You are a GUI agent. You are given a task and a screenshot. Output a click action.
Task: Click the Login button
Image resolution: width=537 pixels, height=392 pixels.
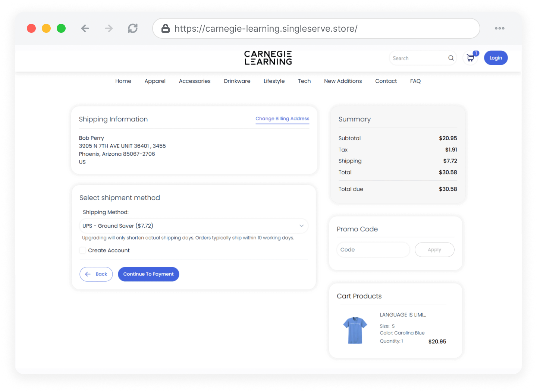(x=496, y=58)
